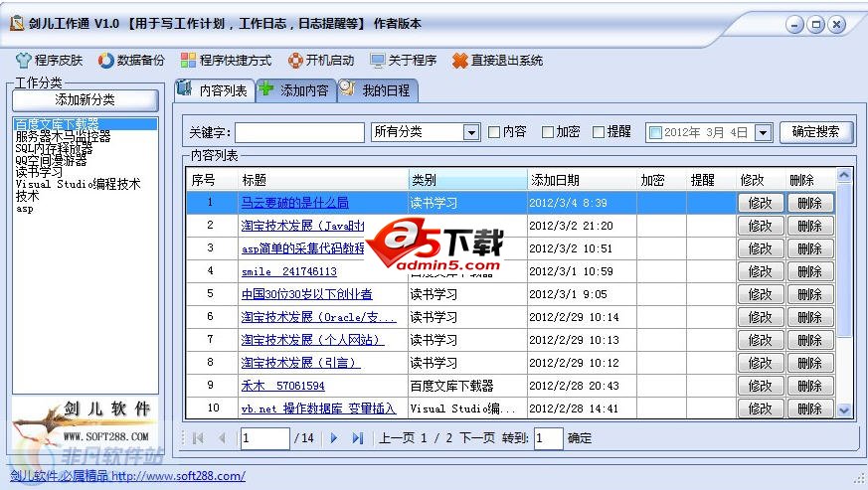868x490 pixels.
Task: Click the 序号 column header
Action: coord(213,180)
